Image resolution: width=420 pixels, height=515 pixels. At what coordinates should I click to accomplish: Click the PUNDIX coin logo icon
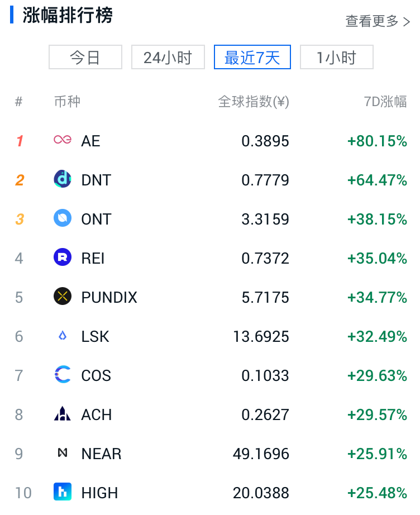point(63,297)
